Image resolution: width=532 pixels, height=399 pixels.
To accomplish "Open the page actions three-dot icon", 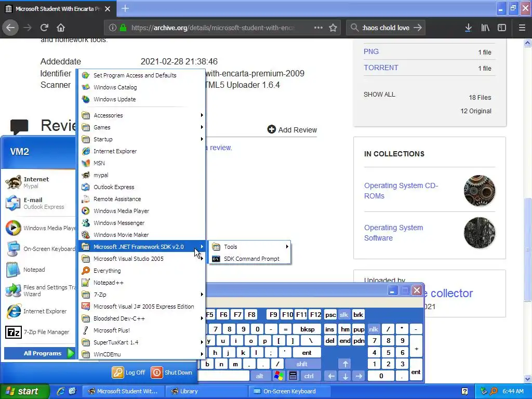I will [x=318, y=28].
